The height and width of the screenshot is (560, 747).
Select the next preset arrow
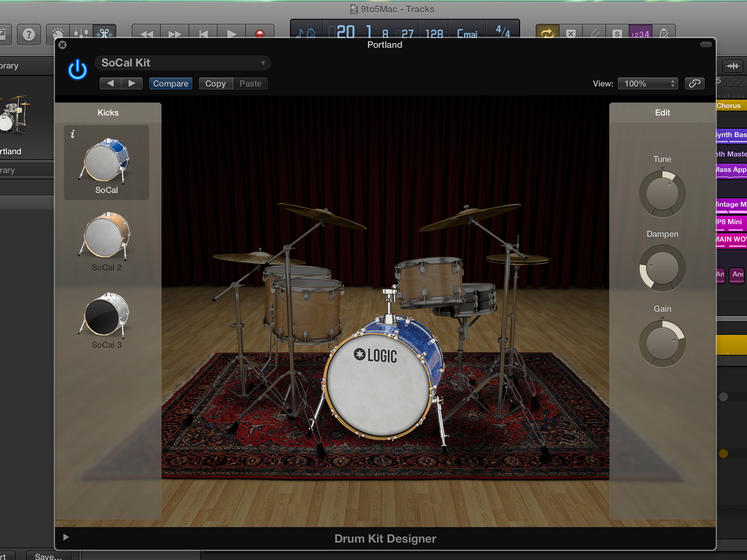(132, 84)
